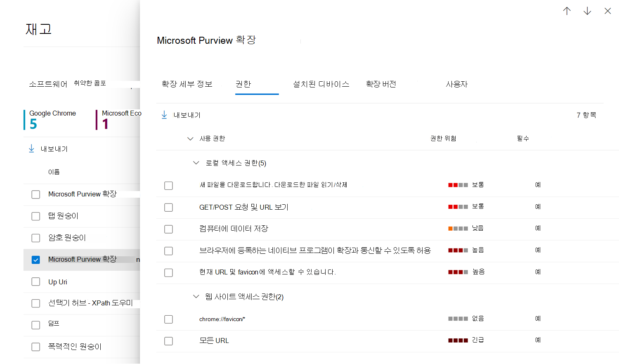Collapse the 로컬 액세스 권한(5) group
The height and width of the screenshot is (364, 619).
click(196, 163)
